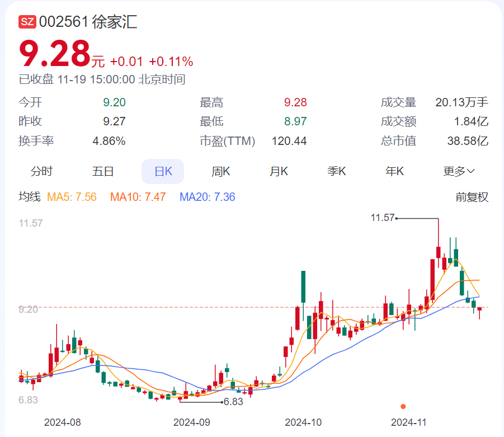Click the orange event dot below the chart
The width and height of the screenshot is (504, 437).
(x=403, y=406)
